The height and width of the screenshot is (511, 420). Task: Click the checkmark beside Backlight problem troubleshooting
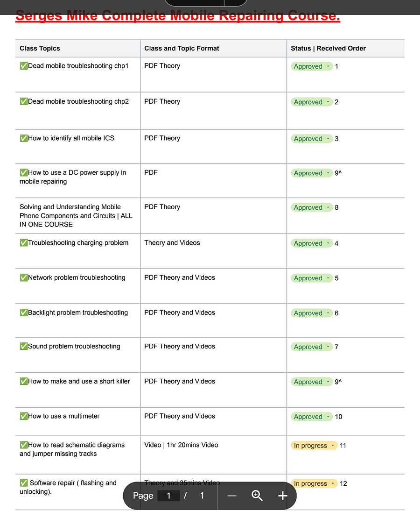[24, 312]
